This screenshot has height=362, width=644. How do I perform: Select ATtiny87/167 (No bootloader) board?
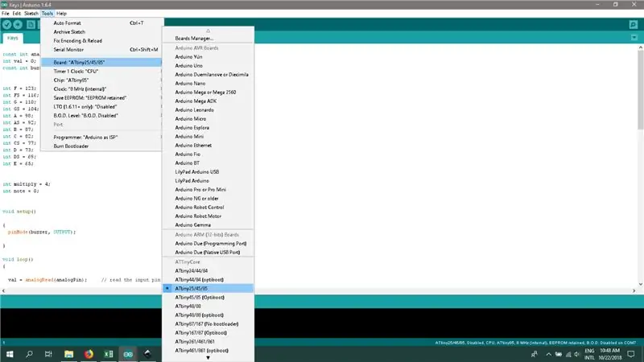pos(208,324)
